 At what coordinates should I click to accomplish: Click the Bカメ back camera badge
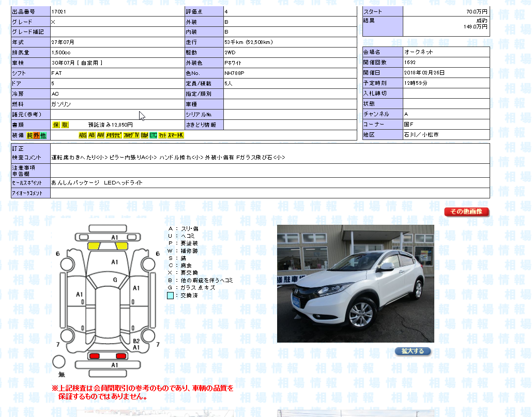(x=144, y=135)
